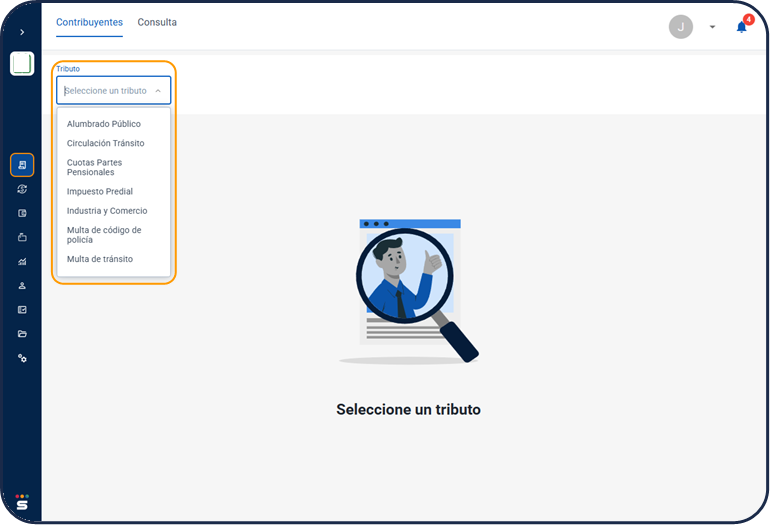Image resolution: width=770 pixels, height=526 pixels.
Task: Click the user avatar with letter J
Action: coord(680,27)
